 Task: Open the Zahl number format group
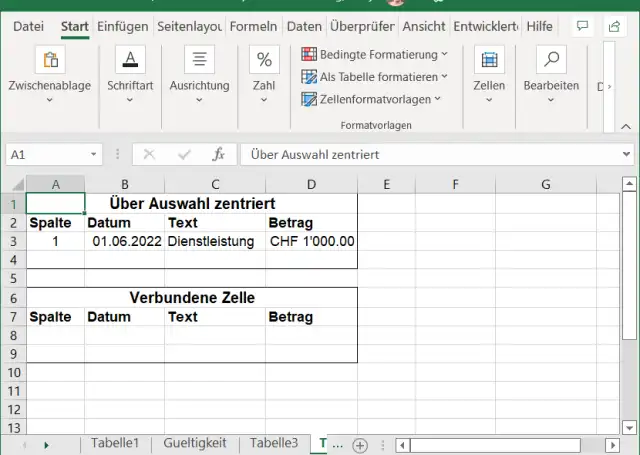(264, 70)
